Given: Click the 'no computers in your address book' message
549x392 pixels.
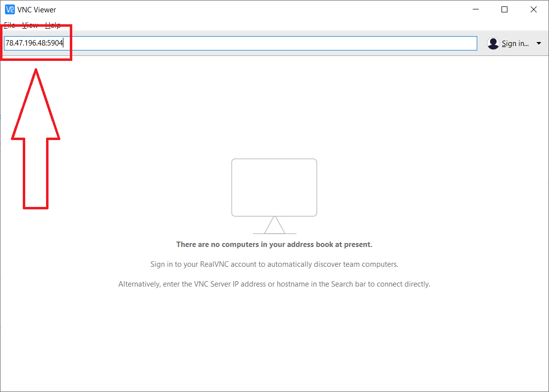Looking at the screenshot, I should coord(274,245).
